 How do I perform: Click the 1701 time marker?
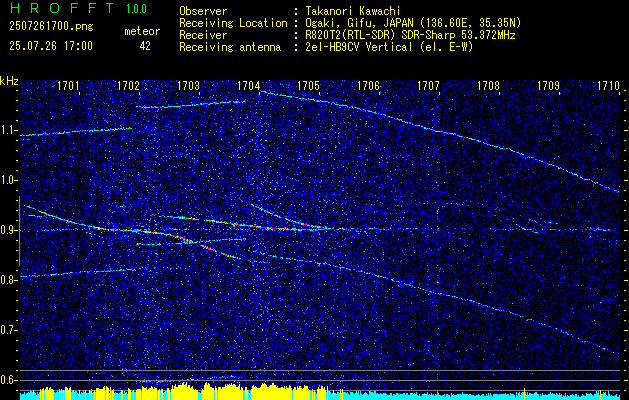pos(68,86)
